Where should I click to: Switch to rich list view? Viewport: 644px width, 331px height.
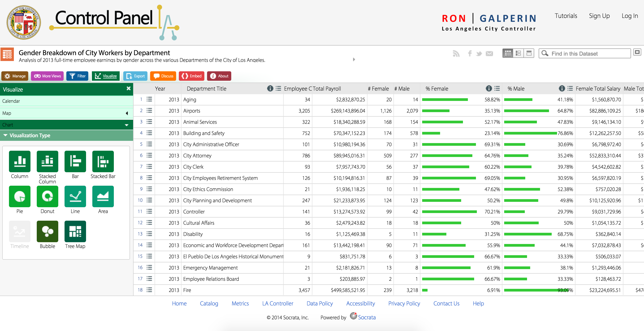(x=518, y=53)
